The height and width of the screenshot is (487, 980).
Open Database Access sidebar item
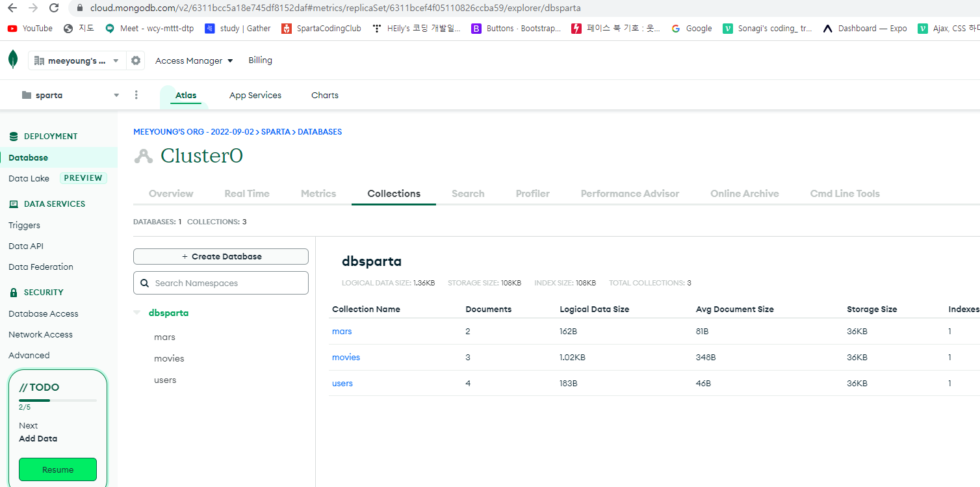[44, 313]
